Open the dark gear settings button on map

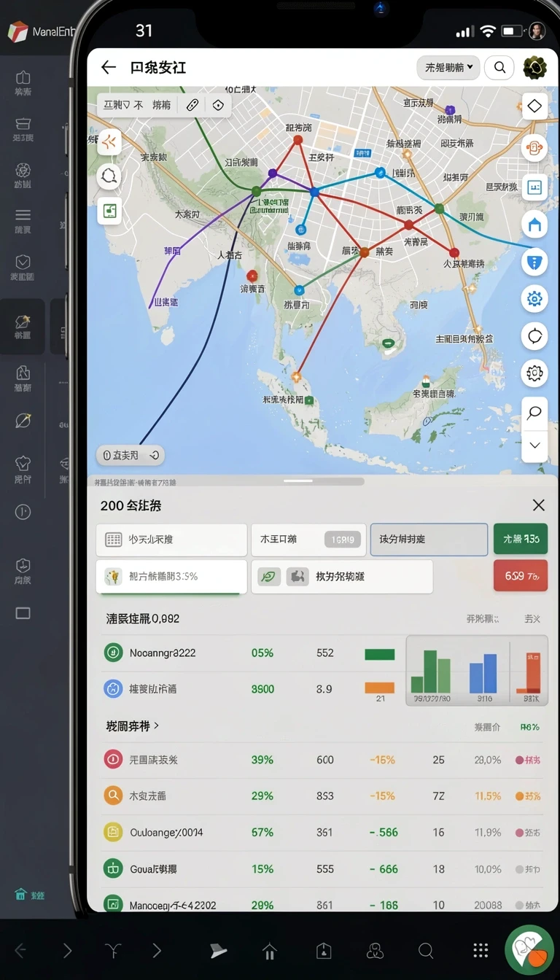click(534, 373)
